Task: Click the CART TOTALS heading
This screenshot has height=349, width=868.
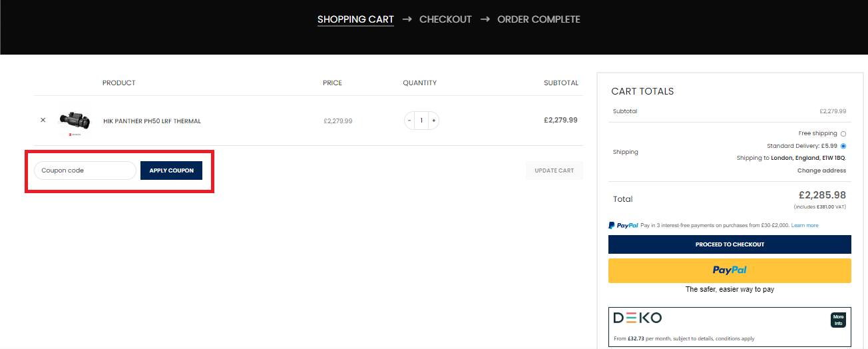Action: coord(642,91)
